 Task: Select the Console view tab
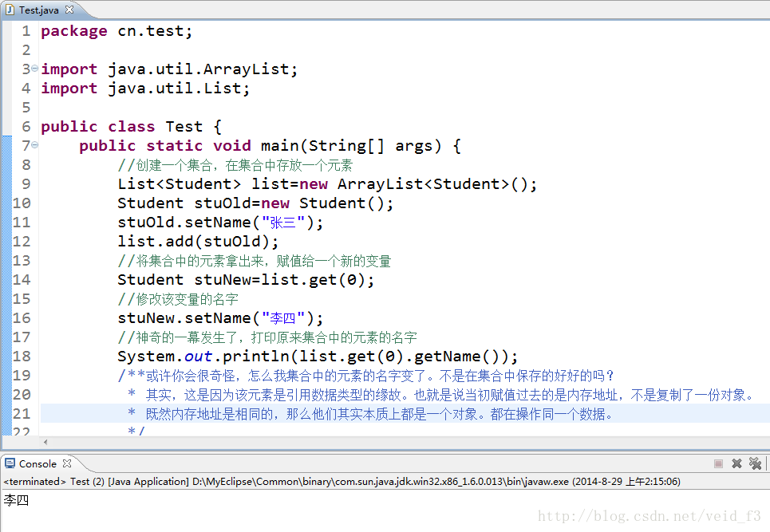pos(38,463)
